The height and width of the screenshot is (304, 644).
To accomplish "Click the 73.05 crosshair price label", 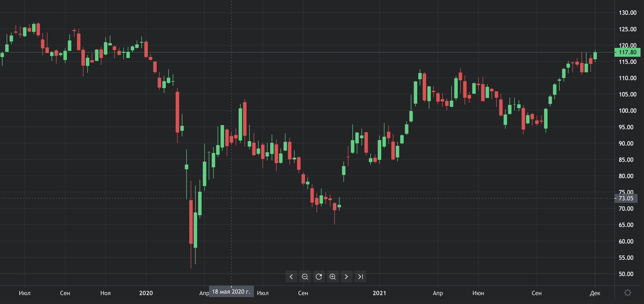I will [x=626, y=198].
